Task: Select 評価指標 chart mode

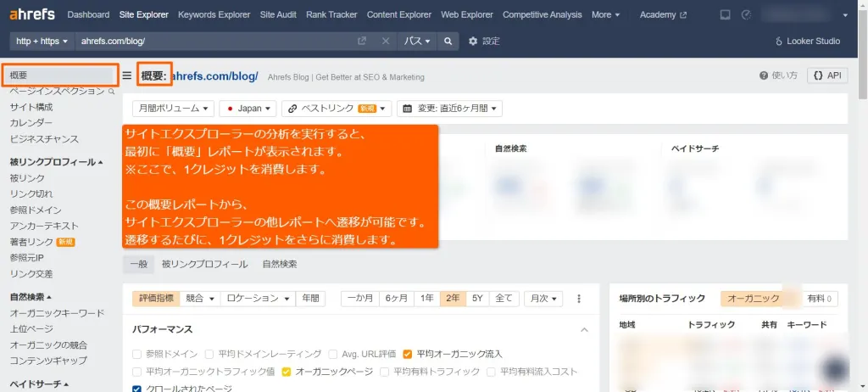Action: [156, 299]
